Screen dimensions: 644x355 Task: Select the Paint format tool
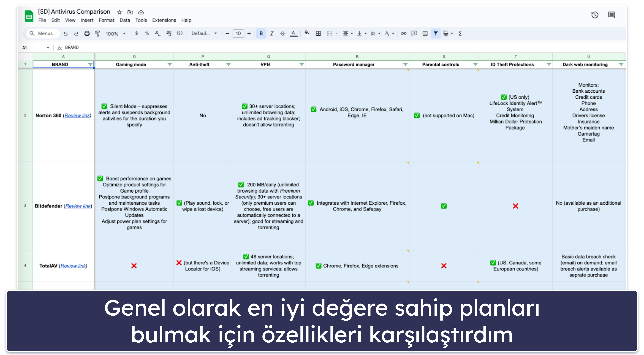tap(97, 34)
